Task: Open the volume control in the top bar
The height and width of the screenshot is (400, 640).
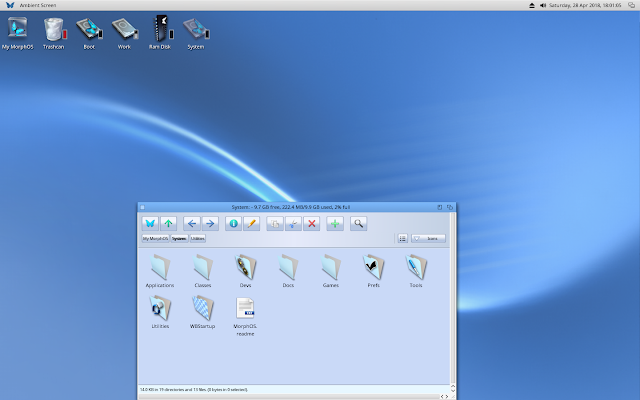Action: pyautogui.click(x=543, y=5)
